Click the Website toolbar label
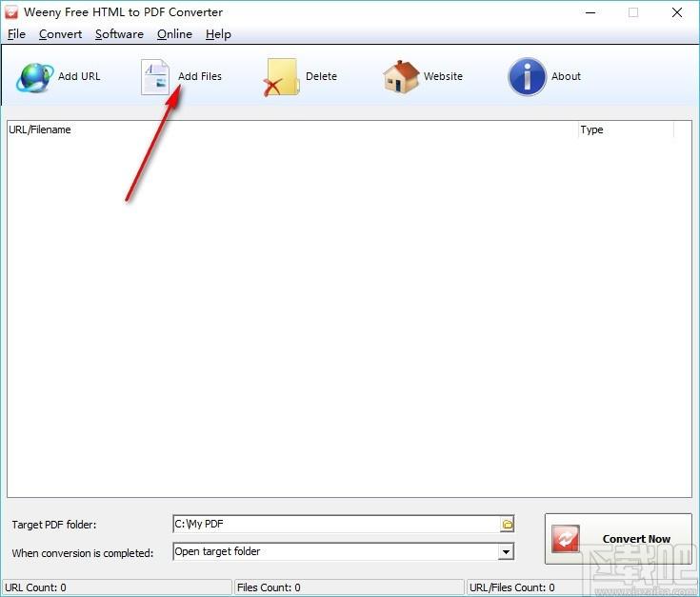 [x=443, y=76]
